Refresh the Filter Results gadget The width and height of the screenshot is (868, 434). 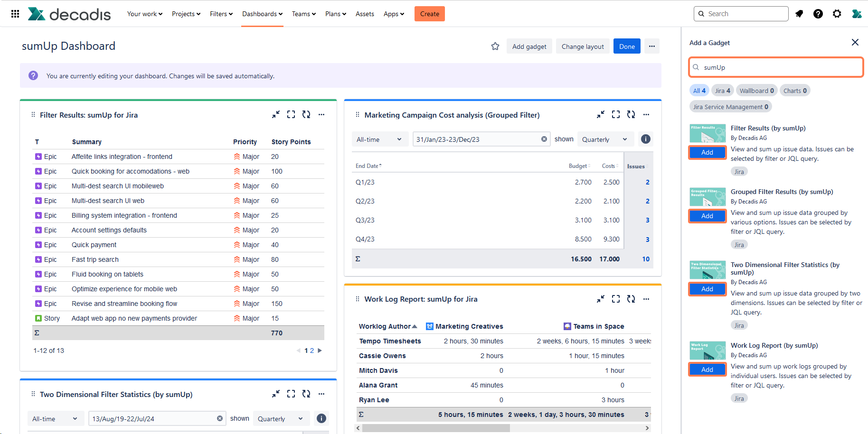306,114
